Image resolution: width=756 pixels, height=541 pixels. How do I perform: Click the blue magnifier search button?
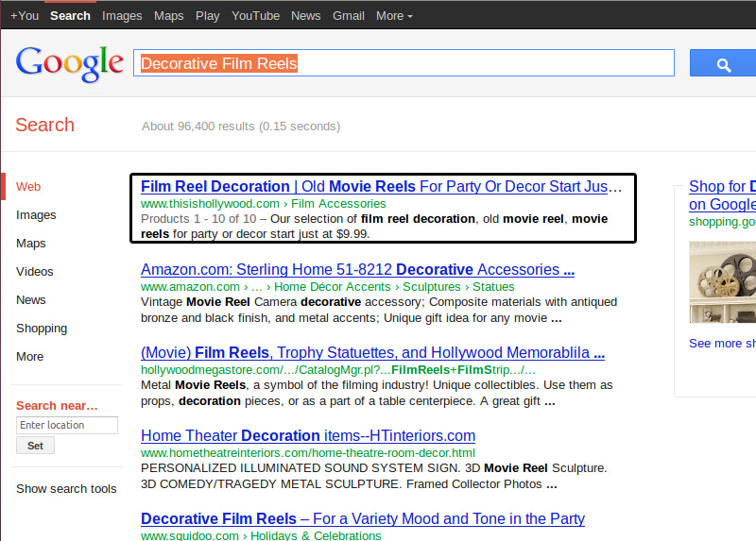click(723, 62)
